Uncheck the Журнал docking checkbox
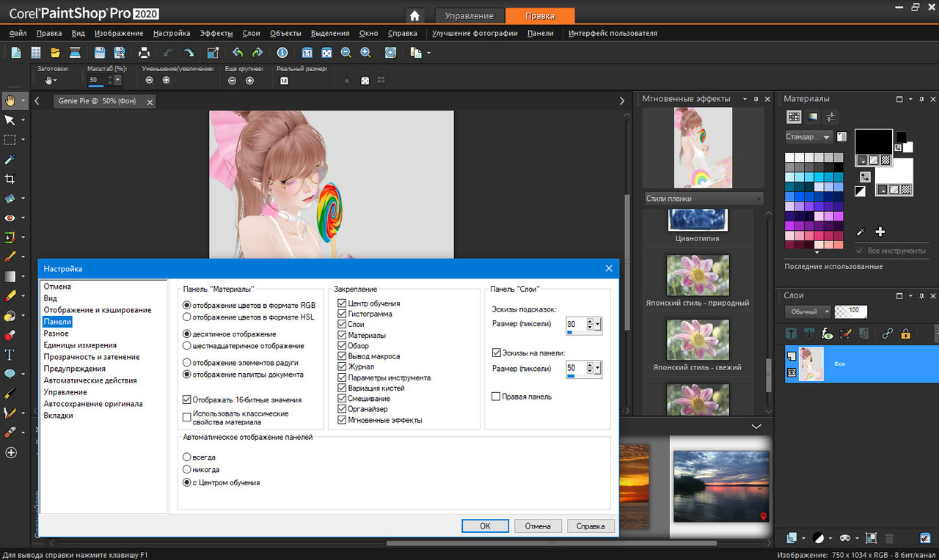Viewport: 939px width, 560px height. [342, 366]
